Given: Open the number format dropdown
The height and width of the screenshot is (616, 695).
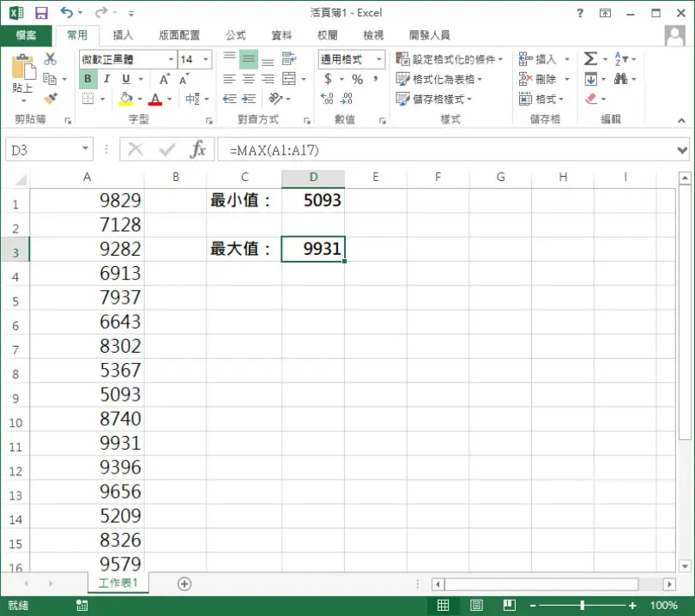Looking at the screenshot, I should tap(379, 59).
